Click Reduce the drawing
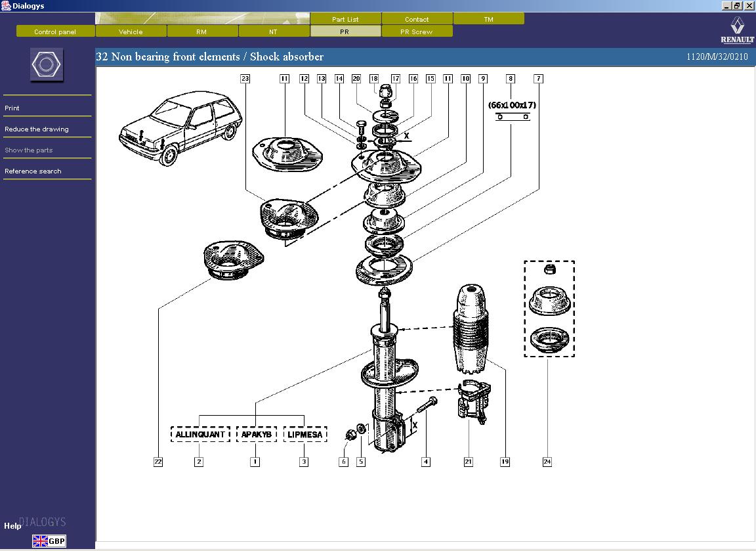756x551 pixels. pyautogui.click(x=37, y=129)
